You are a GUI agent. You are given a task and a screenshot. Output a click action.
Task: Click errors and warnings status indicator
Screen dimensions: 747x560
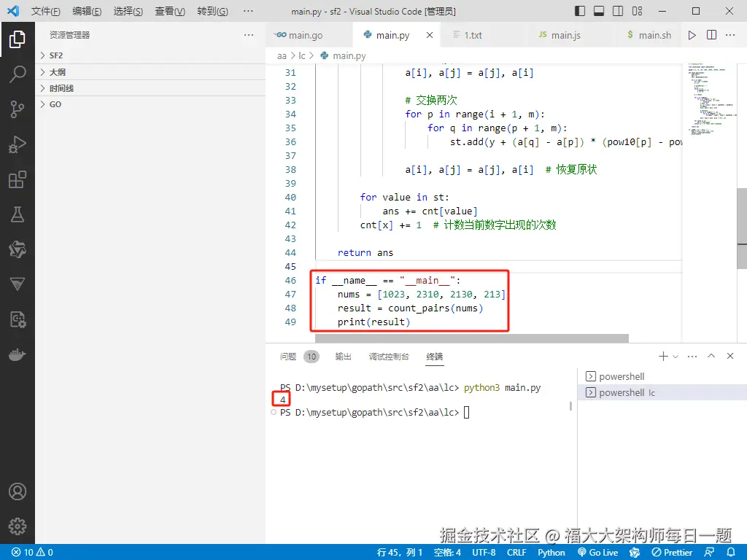coord(32,552)
